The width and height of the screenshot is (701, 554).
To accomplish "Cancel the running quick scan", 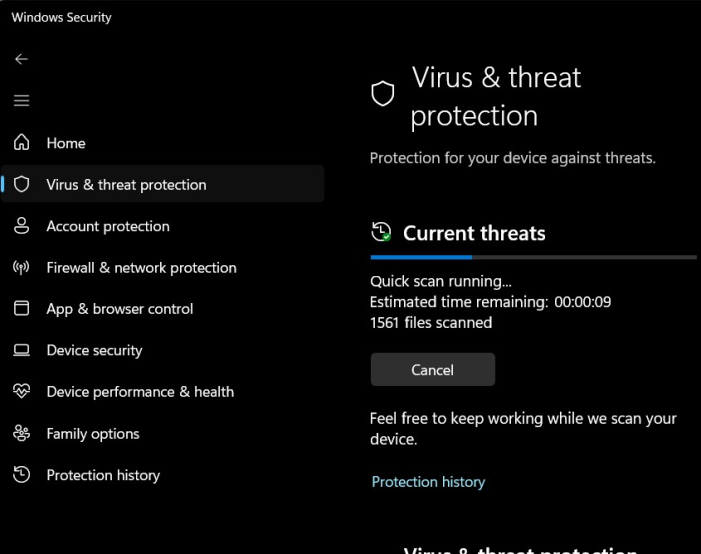I will [x=432, y=370].
